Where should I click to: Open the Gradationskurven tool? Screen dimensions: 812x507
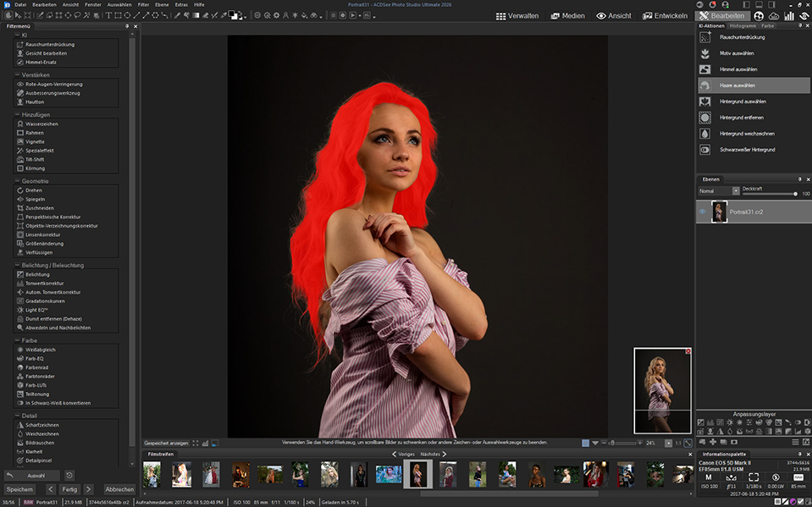click(x=45, y=300)
